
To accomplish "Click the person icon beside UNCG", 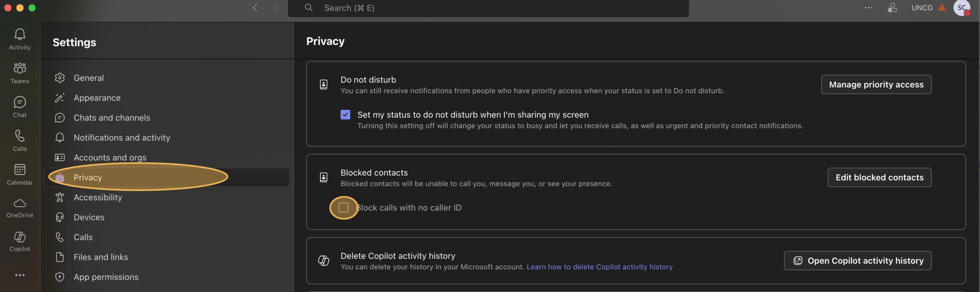I will pos(892,8).
